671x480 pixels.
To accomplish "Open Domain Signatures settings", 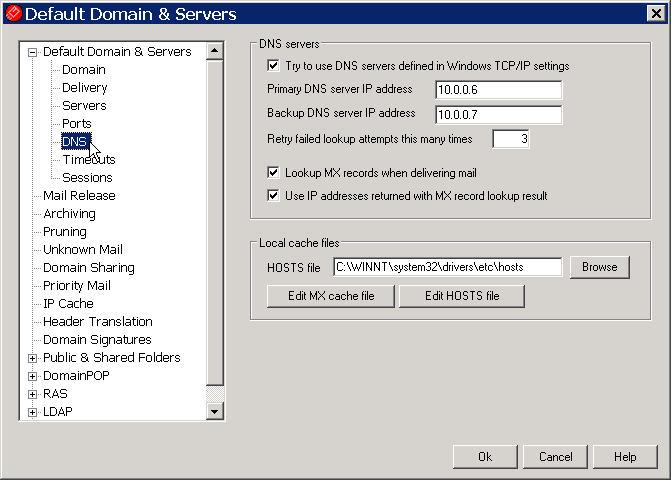I will coord(97,339).
